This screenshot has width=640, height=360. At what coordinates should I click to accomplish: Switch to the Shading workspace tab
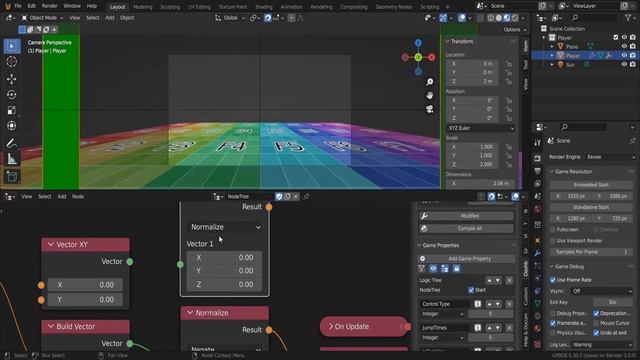tap(264, 7)
